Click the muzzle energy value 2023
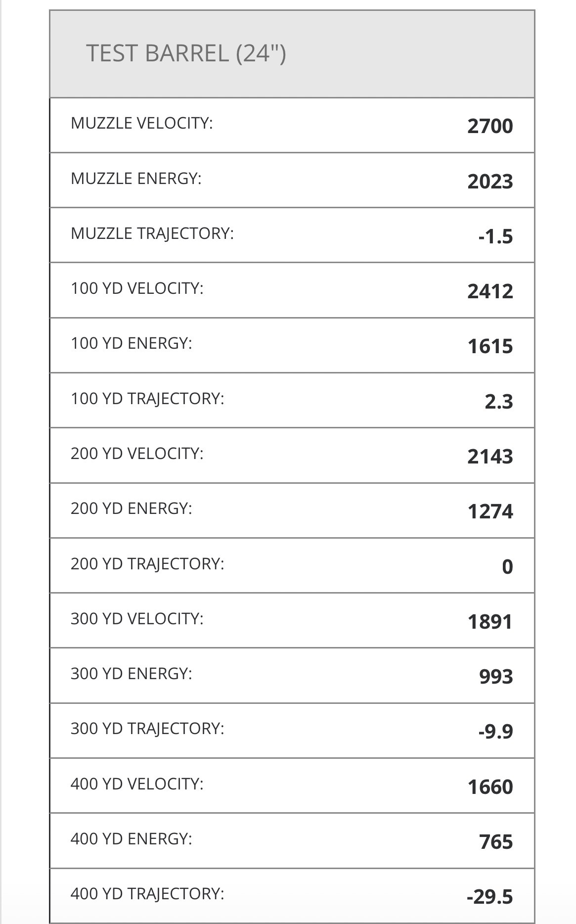The image size is (576, 924). (490, 182)
